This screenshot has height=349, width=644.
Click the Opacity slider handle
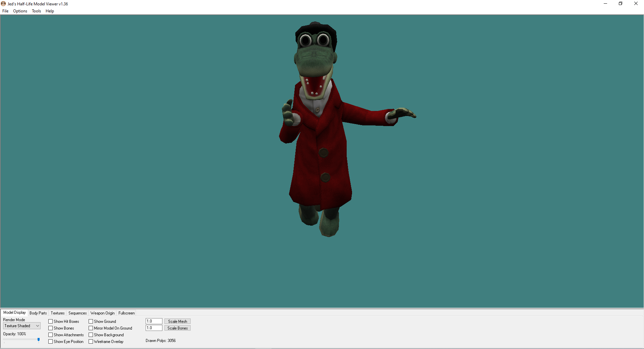[39, 340]
